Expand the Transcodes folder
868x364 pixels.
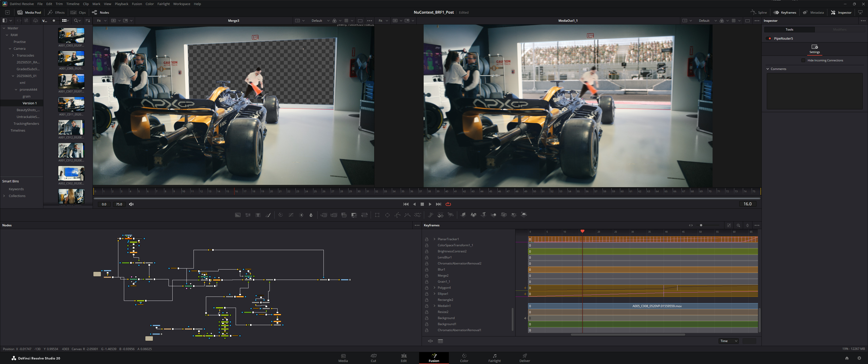tap(13, 55)
